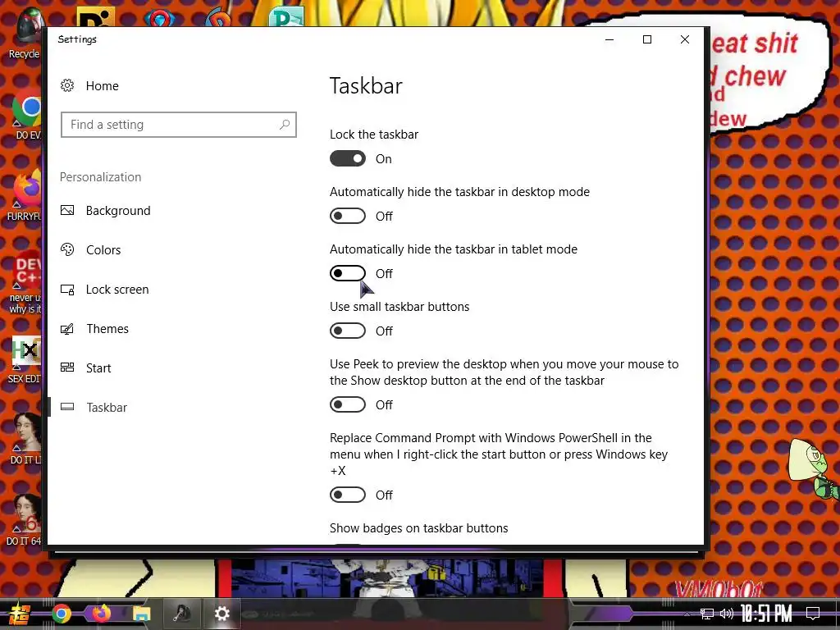Image resolution: width=840 pixels, height=630 pixels.
Task: Open the network icon in system tray
Action: point(707,614)
